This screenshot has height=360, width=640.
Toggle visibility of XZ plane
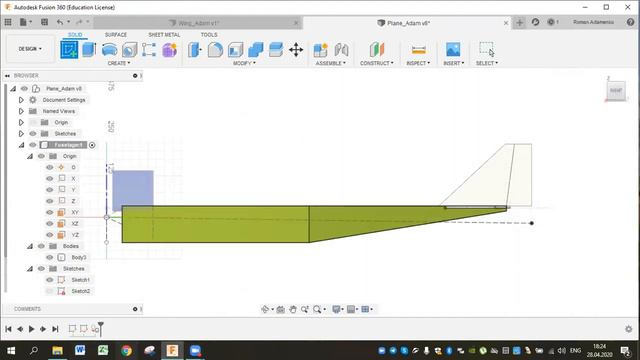[50, 224]
